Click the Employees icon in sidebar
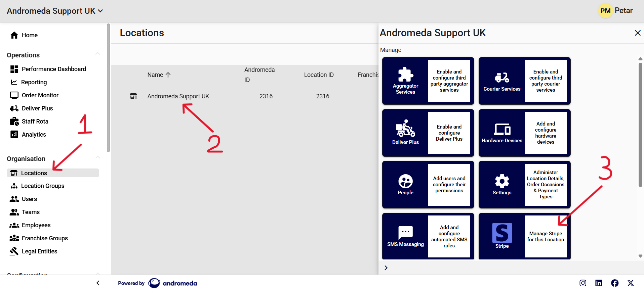644x291 pixels. tap(14, 225)
